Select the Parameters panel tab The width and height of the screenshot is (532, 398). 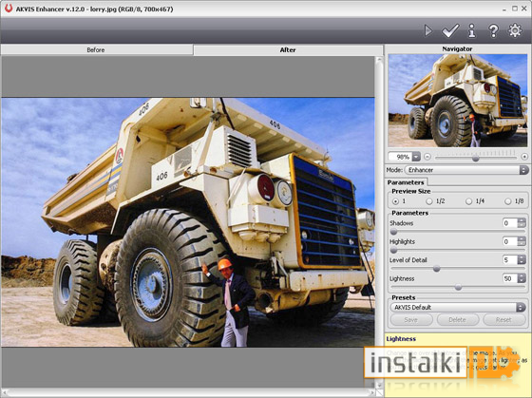coord(406,182)
